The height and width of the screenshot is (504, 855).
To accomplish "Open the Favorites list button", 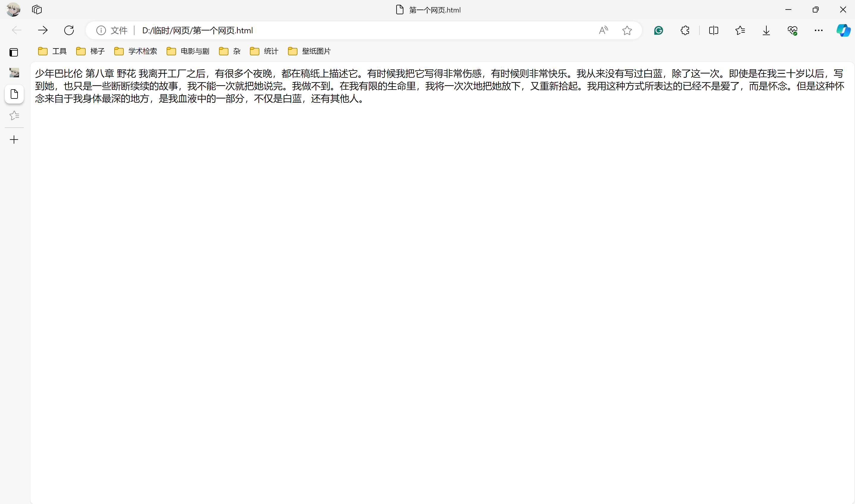I will [740, 30].
